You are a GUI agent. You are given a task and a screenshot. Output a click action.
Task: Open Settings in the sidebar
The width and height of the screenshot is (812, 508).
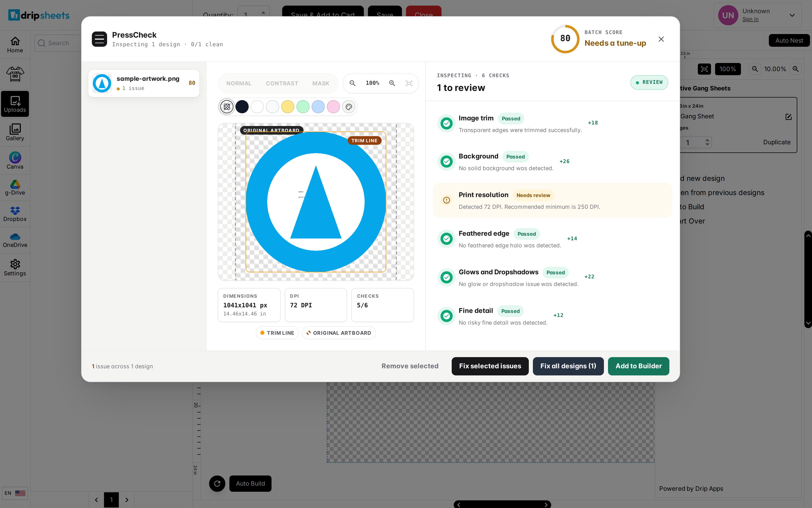[15, 268]
